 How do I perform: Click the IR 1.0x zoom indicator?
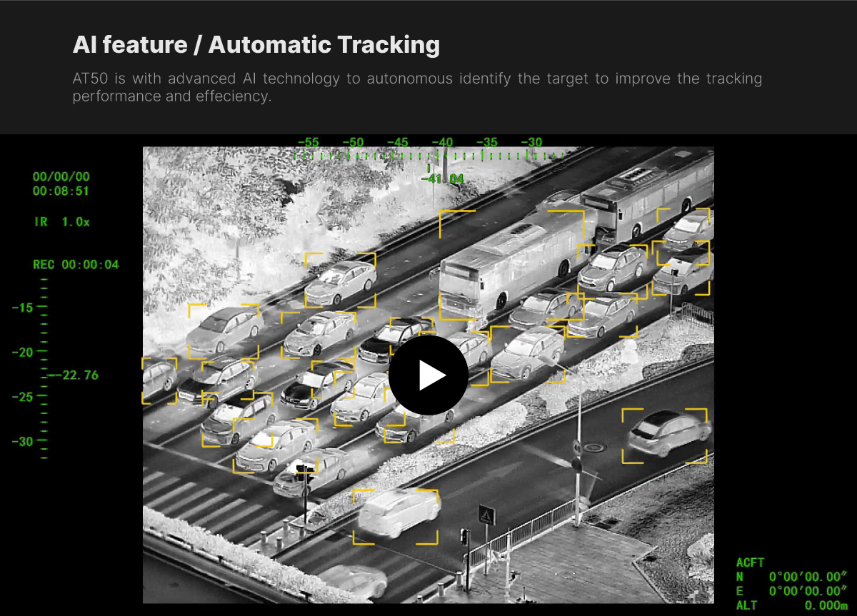pyautogui.click(x=61, y=222)
